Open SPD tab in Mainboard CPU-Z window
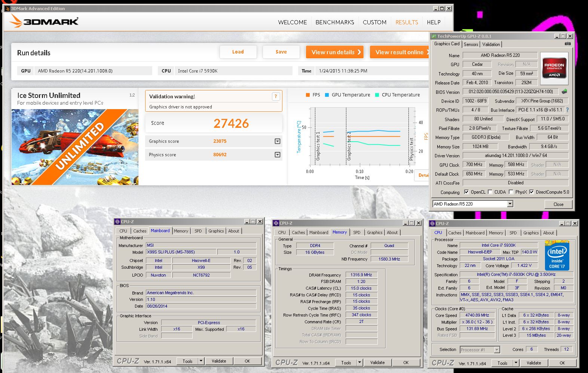 point(198,231)
